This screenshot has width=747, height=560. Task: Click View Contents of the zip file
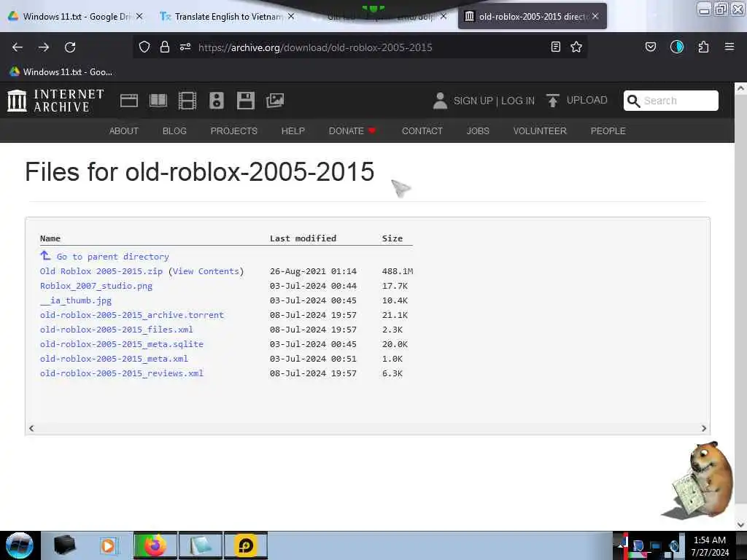(206, 271)
